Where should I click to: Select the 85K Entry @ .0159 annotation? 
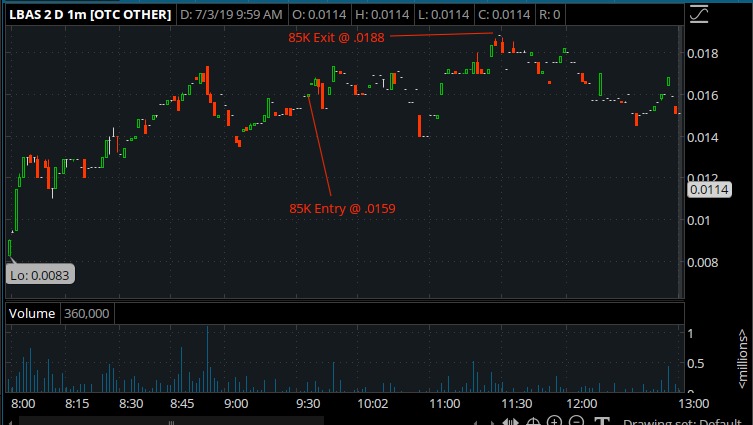tap(342, 208)
